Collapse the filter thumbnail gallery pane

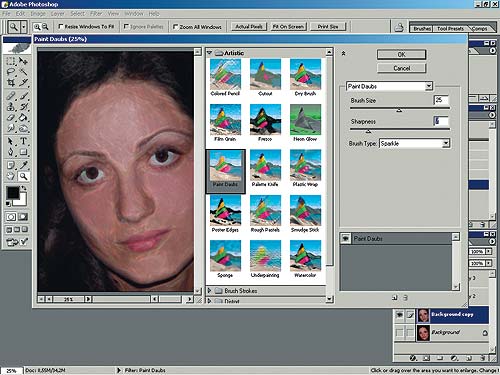click(343, 53)
